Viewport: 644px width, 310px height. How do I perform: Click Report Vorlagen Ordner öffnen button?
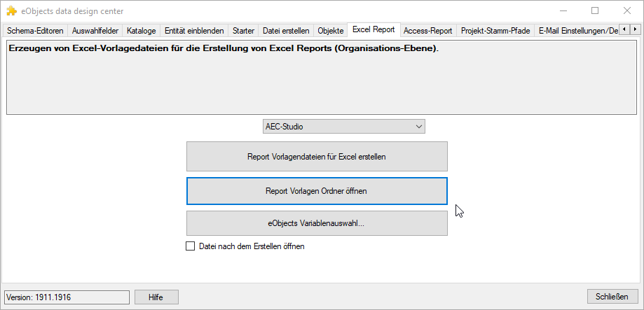tap(317, 191)
